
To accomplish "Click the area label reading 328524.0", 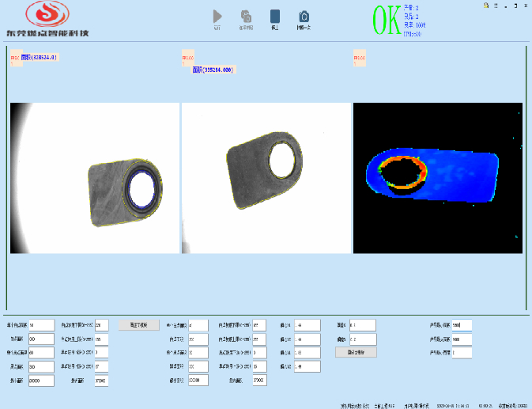I will coord(39,58).
